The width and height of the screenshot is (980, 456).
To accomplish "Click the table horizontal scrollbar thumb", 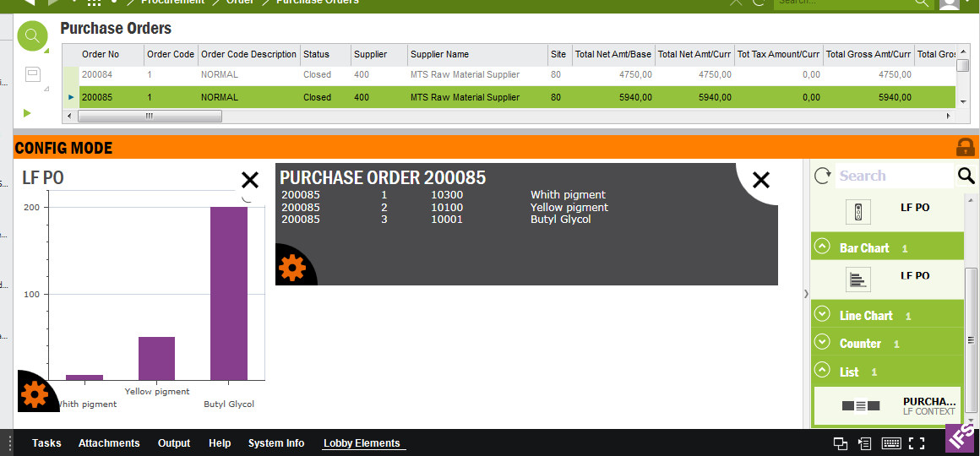I will click(150, 116).
